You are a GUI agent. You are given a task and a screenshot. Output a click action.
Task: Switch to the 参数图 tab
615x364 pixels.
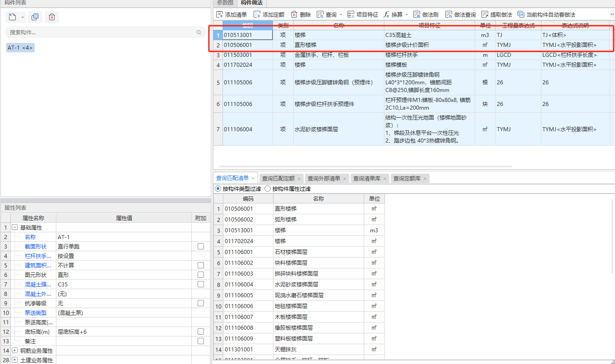pos(225,3)
